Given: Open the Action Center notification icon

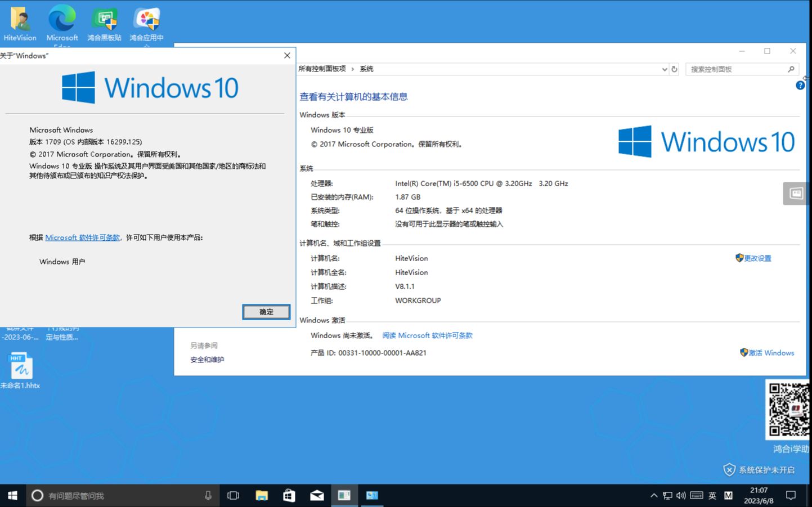Looking at the screenshot, I should point(791,496).
